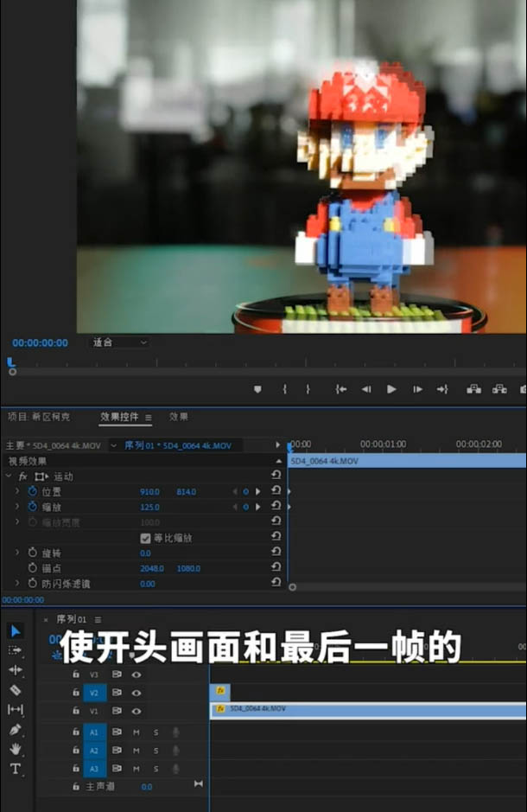Click the Mark In brace button
527x812 pixels.
285,389
